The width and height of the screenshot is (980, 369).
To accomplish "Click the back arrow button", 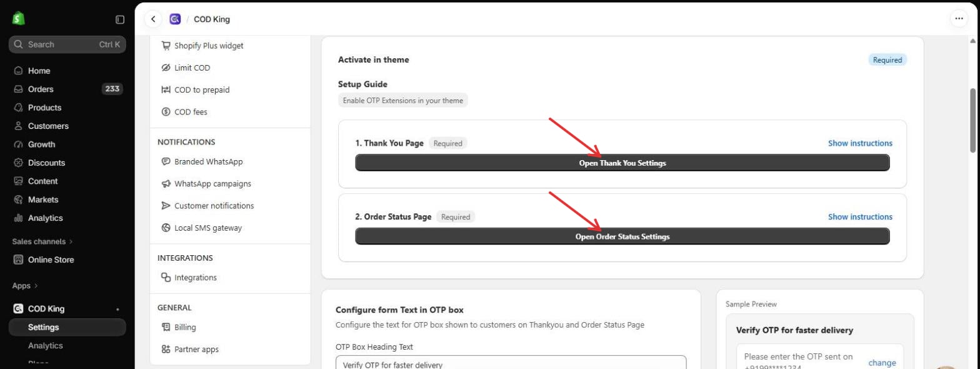I will (x=153, y=19).
